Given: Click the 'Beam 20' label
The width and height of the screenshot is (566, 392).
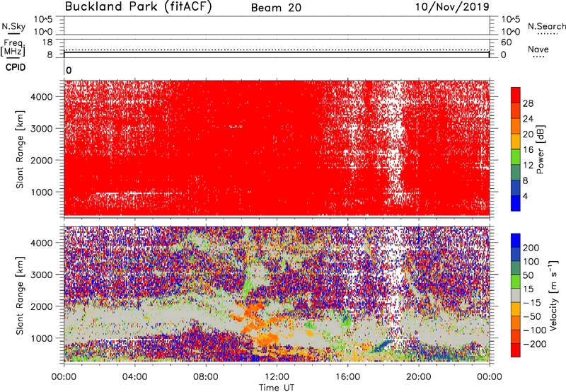Looking at the screenshot, I should [x=276, y=8].
